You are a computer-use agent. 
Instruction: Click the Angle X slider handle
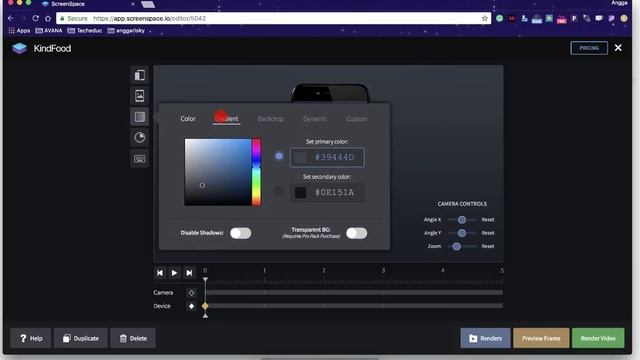point(462,220)
